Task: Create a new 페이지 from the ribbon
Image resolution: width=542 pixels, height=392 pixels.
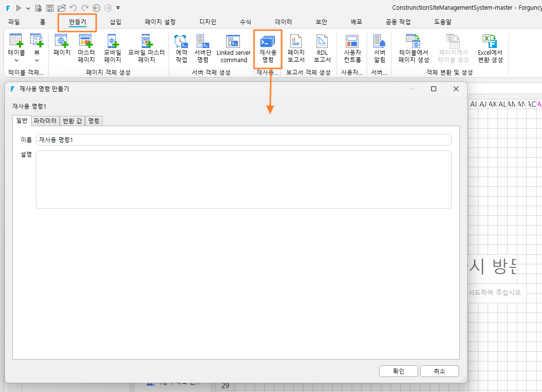Action: click(x=62, y=45)
